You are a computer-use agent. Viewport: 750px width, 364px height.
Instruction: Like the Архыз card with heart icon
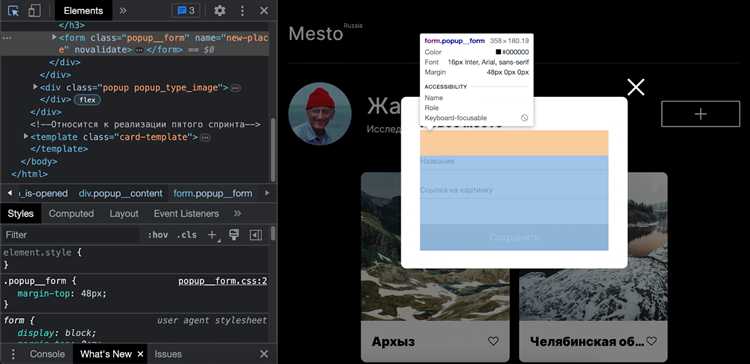(493, 341)
